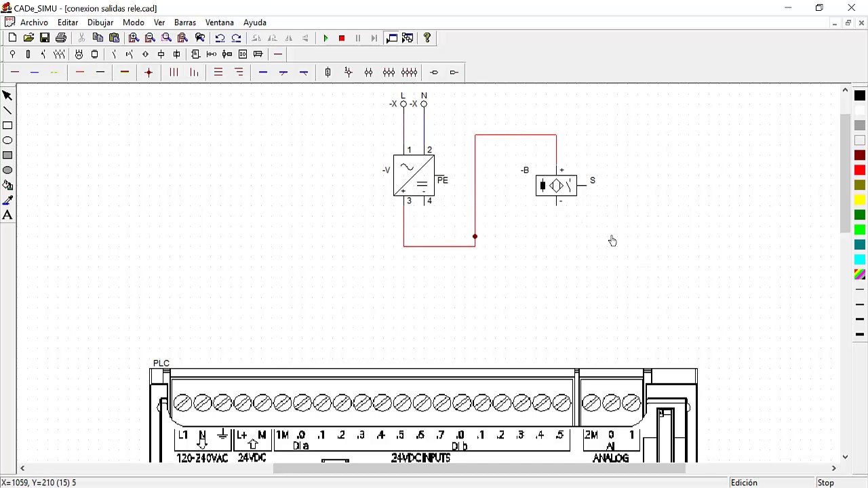Click the vertical scrollbar thumb
The width and height of the screenshot is (868, 488).
tap(845, 174)
